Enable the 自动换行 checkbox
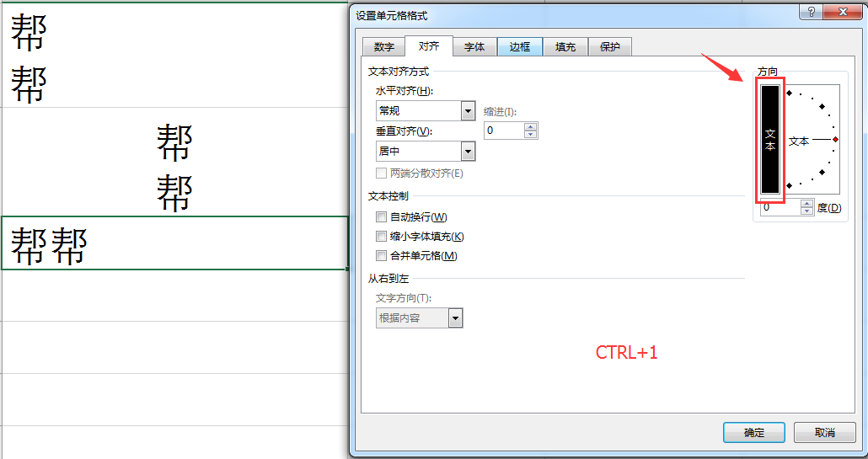Image resolution: width=868 pixels, height=459 pixels. pyautogui.click(x=381, y=216)
